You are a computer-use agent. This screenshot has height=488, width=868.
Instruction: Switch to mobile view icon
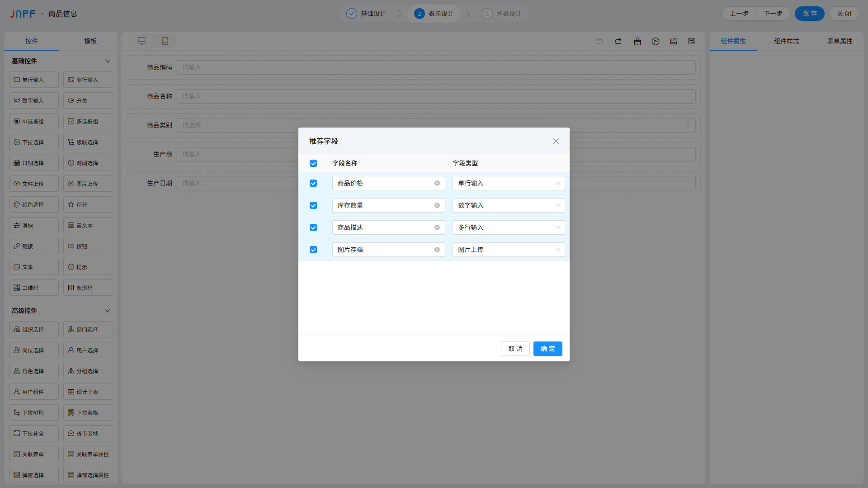[x=165, y=41]
